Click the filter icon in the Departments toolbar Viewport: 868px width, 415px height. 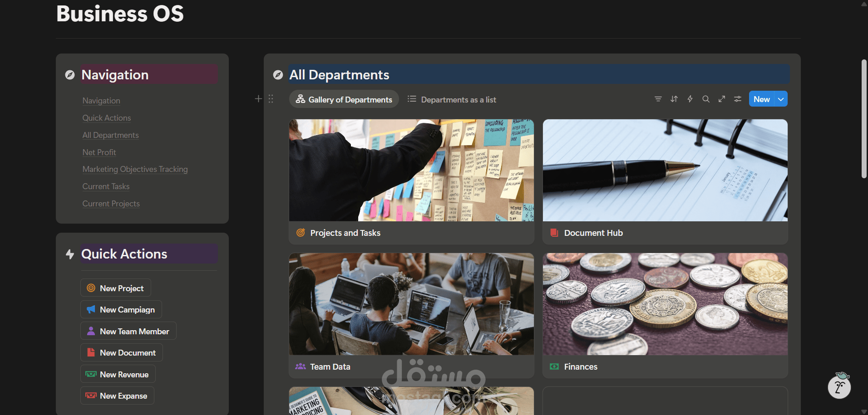[658, 99]
